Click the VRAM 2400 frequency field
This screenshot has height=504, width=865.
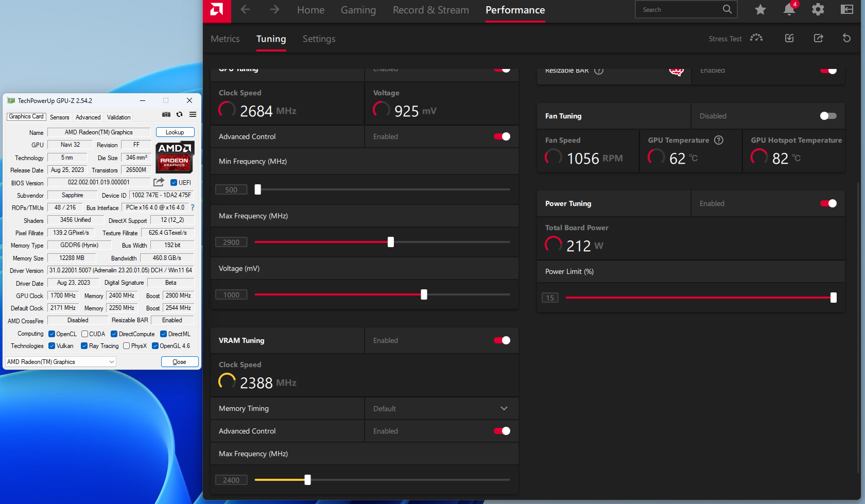231,480
